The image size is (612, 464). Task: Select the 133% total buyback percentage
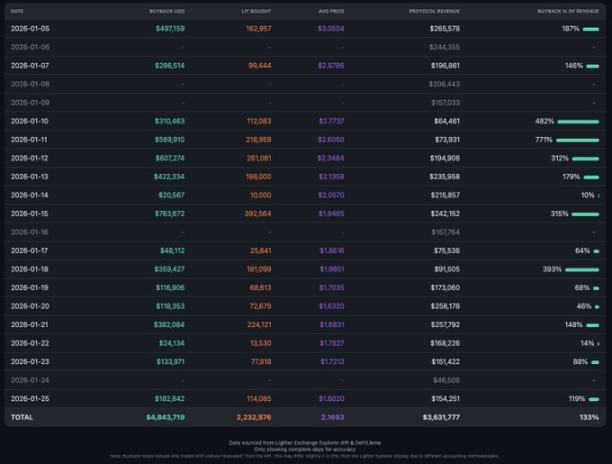pos(588,416)
